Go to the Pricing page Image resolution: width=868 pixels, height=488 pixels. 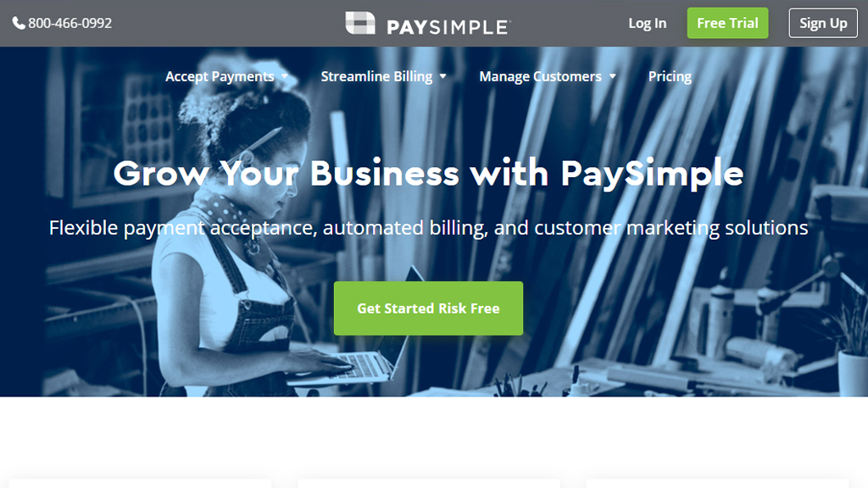pyautogui.click(x=670, y=76)
